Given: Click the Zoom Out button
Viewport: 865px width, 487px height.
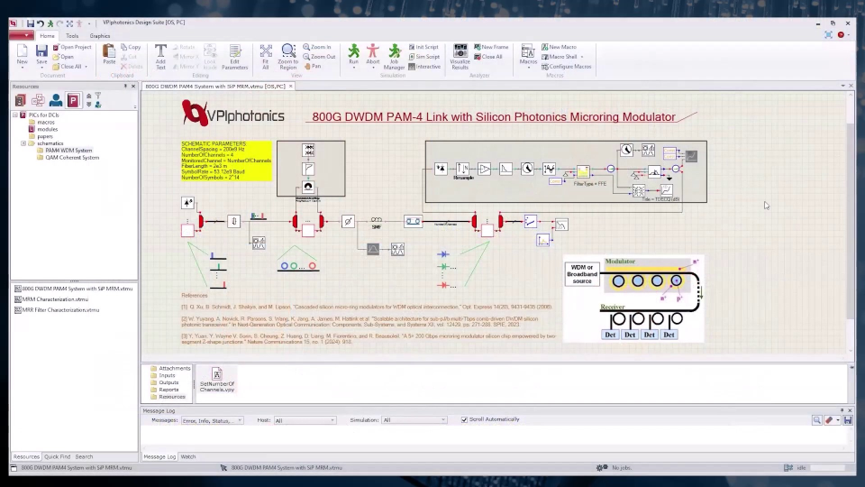Looking at the screenshot, I should point(319,57).
